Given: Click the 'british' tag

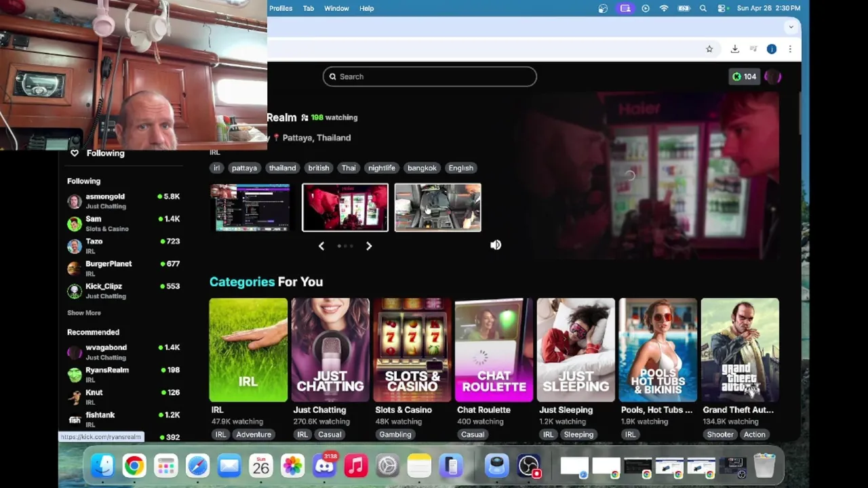Looking at the screenshot, I should point(318,168).
